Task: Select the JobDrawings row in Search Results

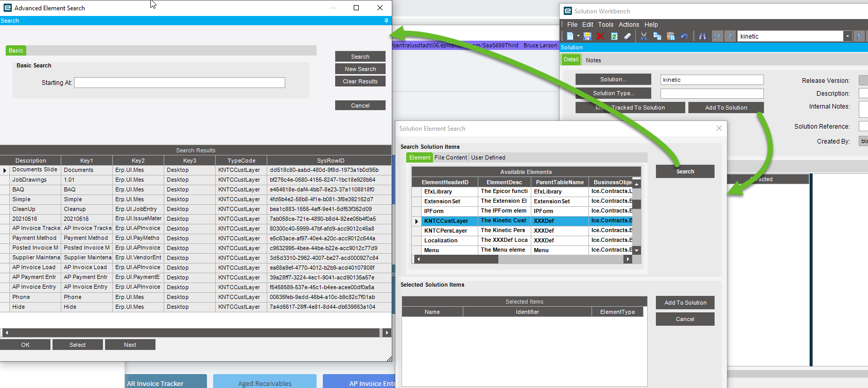Action: pos(196,180)
